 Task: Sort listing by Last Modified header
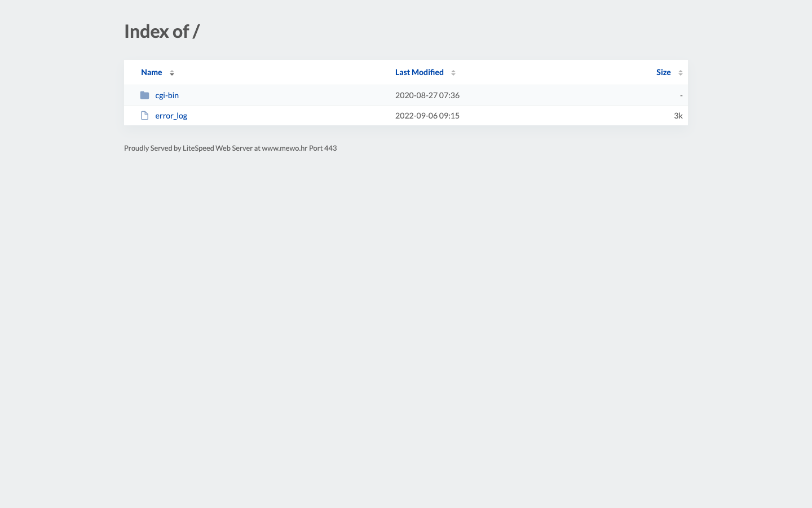(420, 72)
